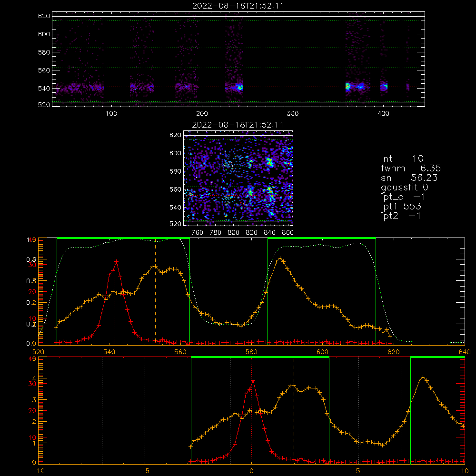Click the x-axis label 300 in top spectrogram
The image size is (476, 476).
point(293,114)
